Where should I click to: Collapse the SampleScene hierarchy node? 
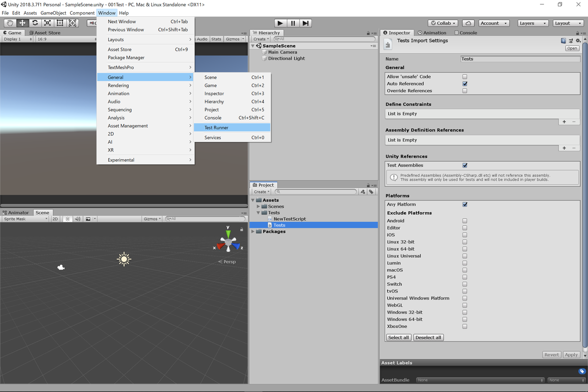pos(253,46)
